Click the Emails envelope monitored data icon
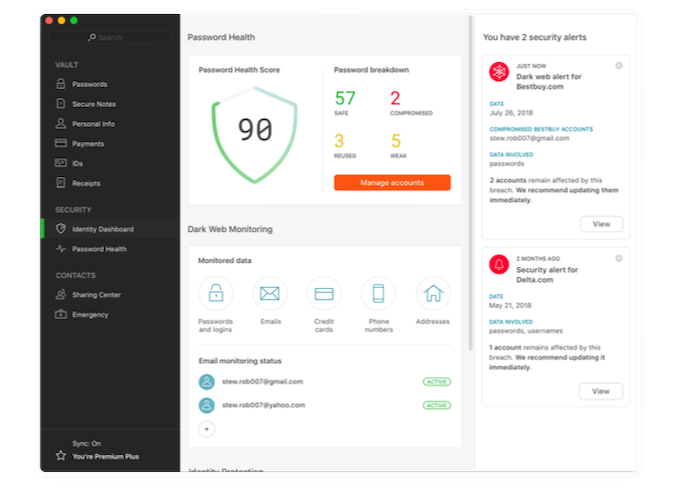Screen dimensions: 680x496 click(270, 294)
